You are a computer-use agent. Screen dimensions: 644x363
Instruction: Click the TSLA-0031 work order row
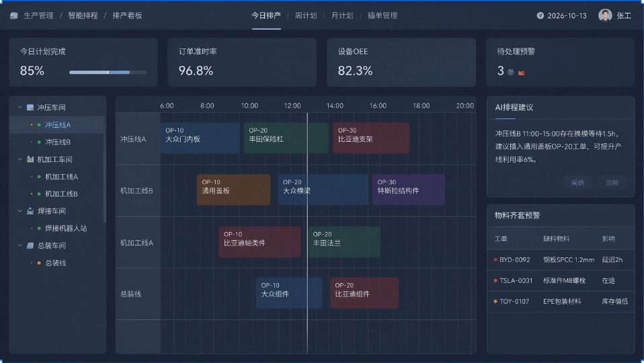561,281
